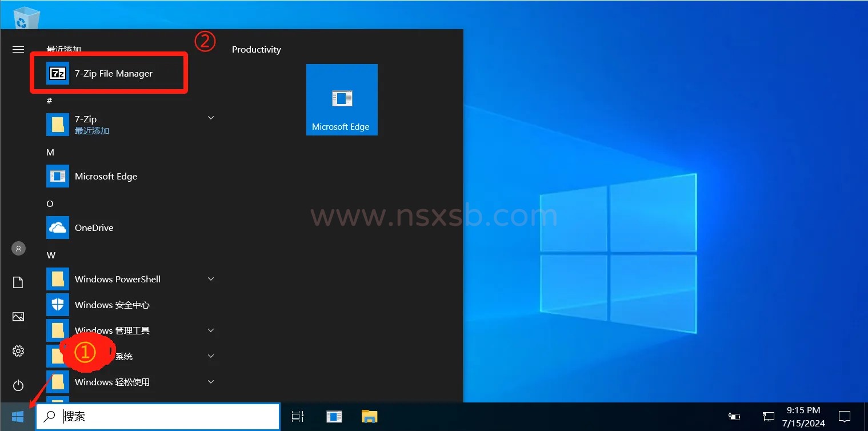Open Windows 安全中心 from the app list
Screen dimensions: 868x431
point(130,305)
